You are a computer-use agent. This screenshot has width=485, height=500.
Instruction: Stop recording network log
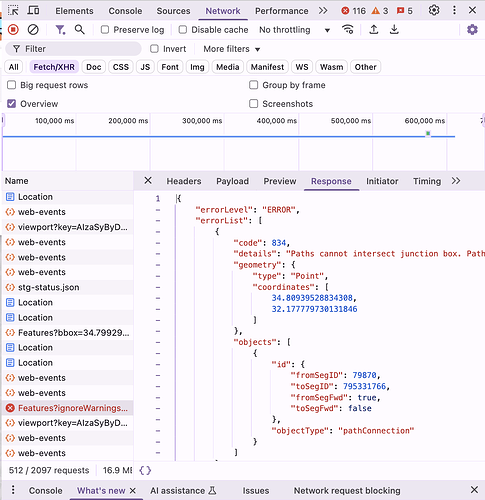(13, 30)
